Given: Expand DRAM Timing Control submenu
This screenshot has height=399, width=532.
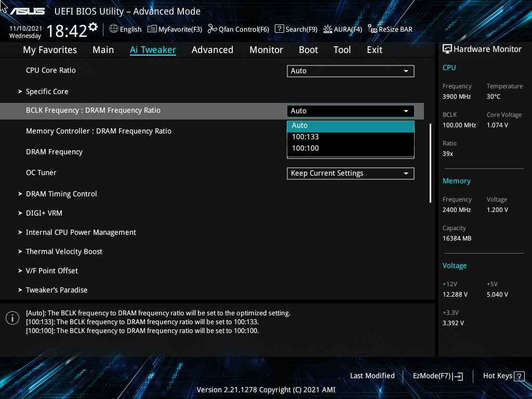Looking at the screenshot, I should 61,194.
